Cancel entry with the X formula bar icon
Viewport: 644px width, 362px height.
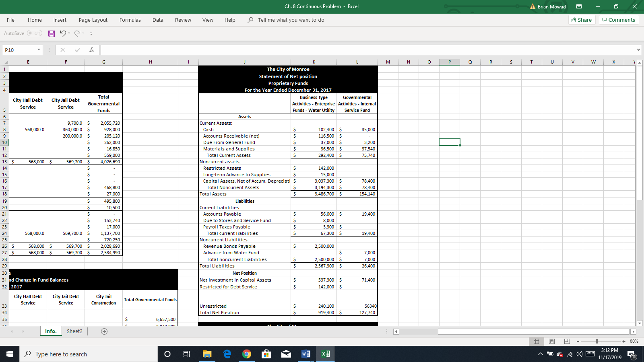click(x=62, y=50)
